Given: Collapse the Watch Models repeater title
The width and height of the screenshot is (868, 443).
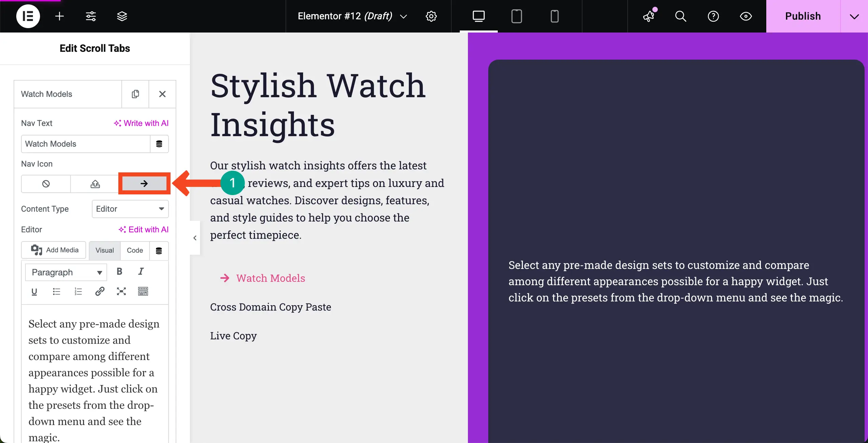Looking at the screenshot, I should click(68, 94).
